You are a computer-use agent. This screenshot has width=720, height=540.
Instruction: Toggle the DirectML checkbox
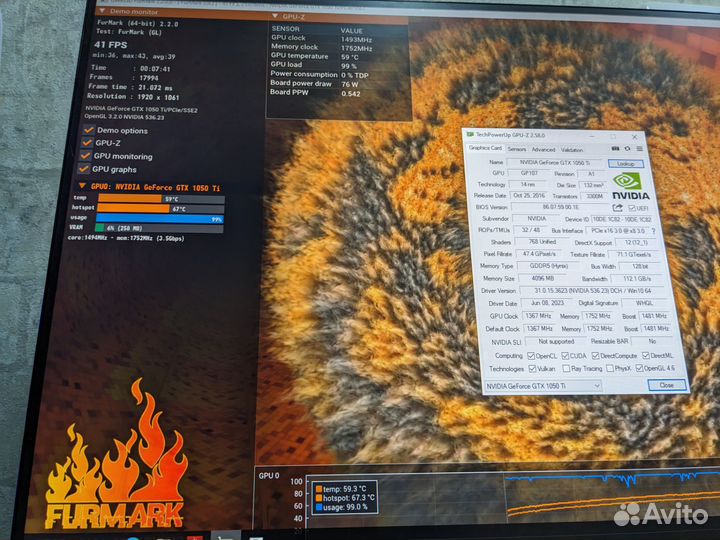coord(646,355)
